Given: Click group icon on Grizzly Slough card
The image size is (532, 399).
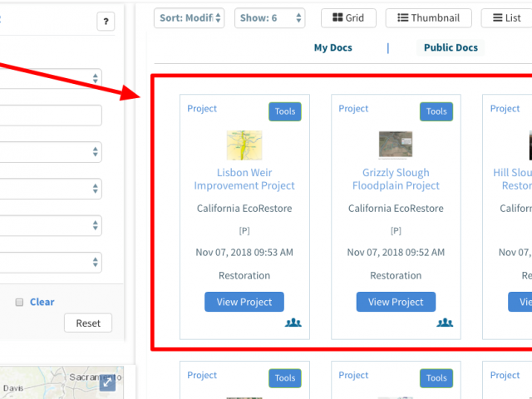Looking at the screenshot, I should click(x=445, y=323).
